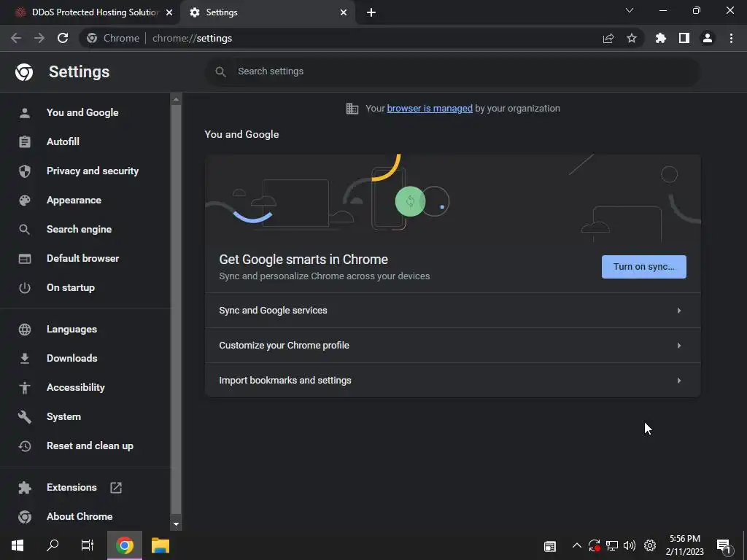The width and height of the screenshot is (747, 560).
Task: Open the Languages section
Action: pyautogui.click(x=72, y=330)
